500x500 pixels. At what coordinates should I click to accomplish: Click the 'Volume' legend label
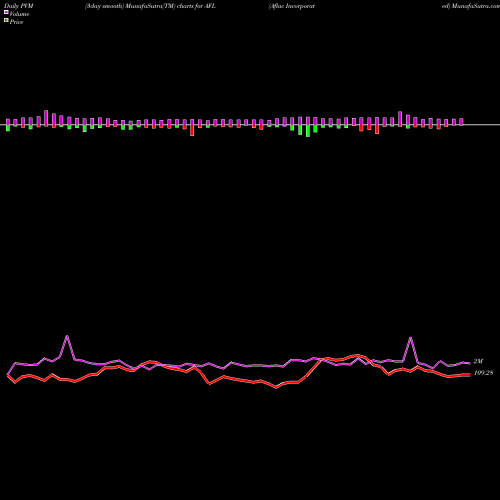(x=19, y=14)
